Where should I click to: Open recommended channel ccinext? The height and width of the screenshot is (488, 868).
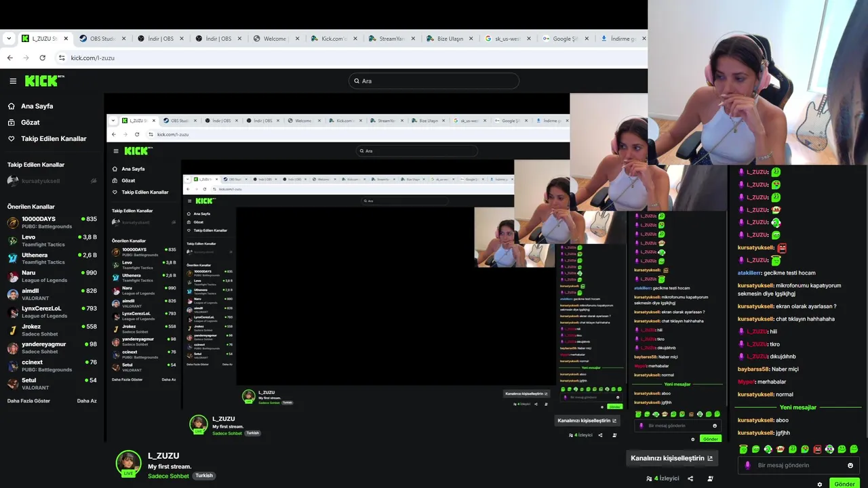(52, 366)
